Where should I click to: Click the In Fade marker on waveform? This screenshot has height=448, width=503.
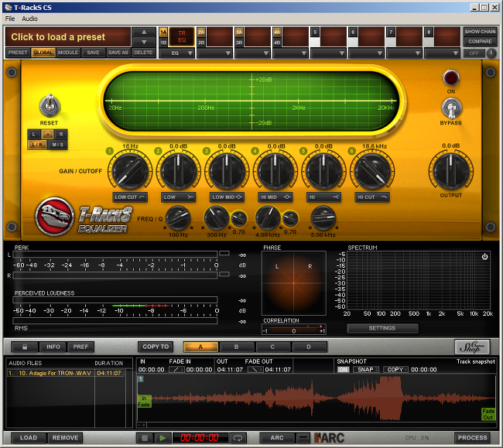pyautogui.click(x=144, y=401)
